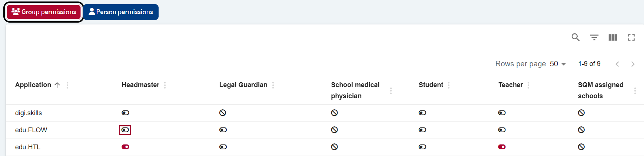The image size is (644, 156).
Task: Switch to Person permissions tab
Action: click(121, 12)
